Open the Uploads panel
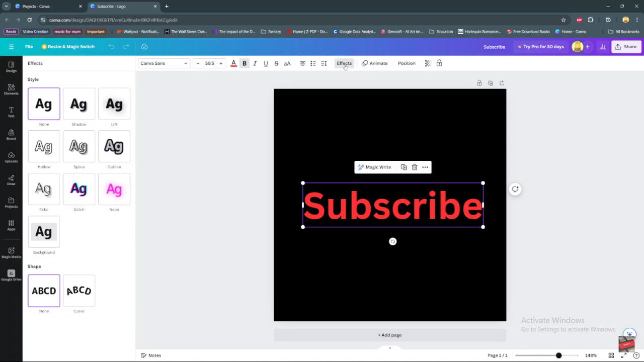The width and height of the screenshot is (644, 362). 11,157
